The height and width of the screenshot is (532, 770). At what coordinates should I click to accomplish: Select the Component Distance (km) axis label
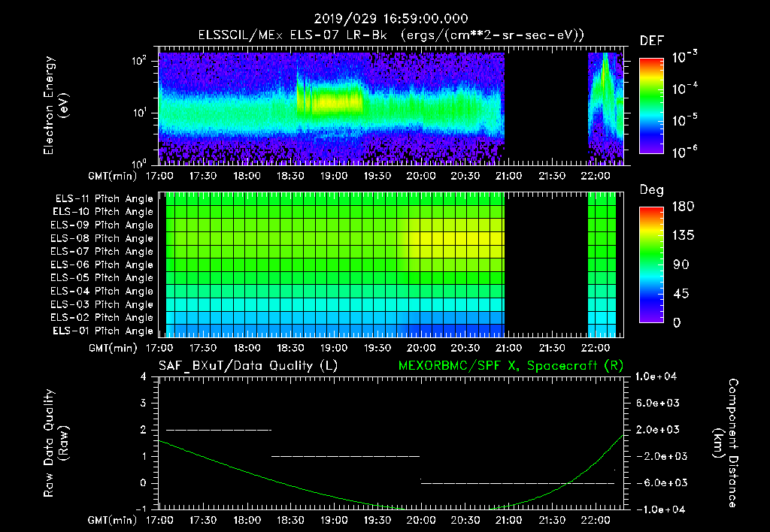click(726, 443)
